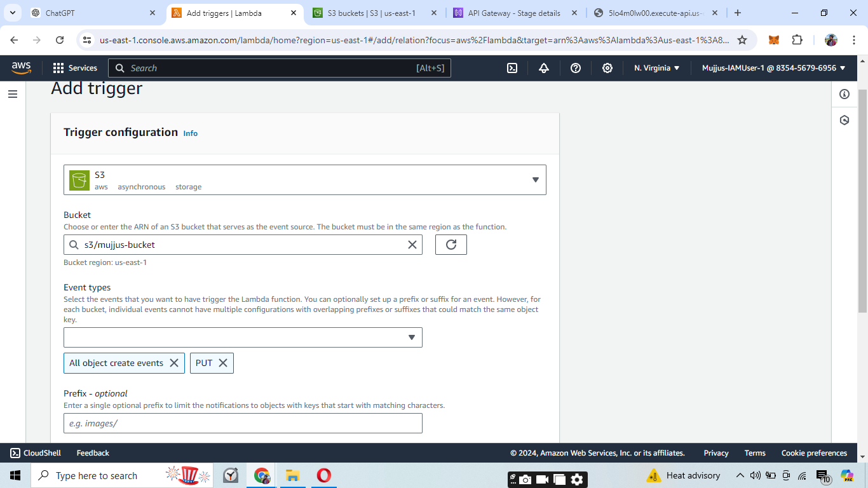This screenshot has height=488, width=868.
Task: Clear the s3/mujjus-bucket field with X
Action: click(x=412, y=245)
